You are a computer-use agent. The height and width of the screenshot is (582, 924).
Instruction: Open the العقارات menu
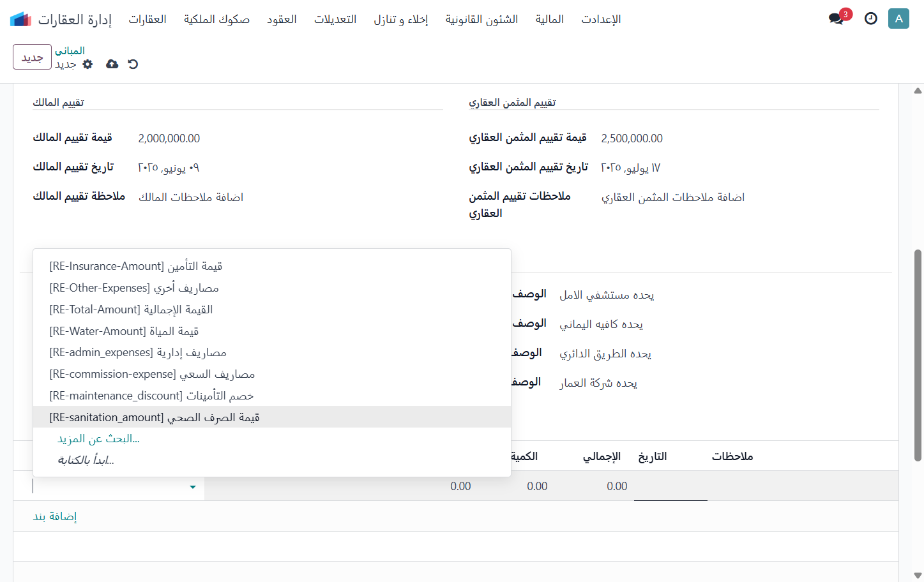click(148, 19)
